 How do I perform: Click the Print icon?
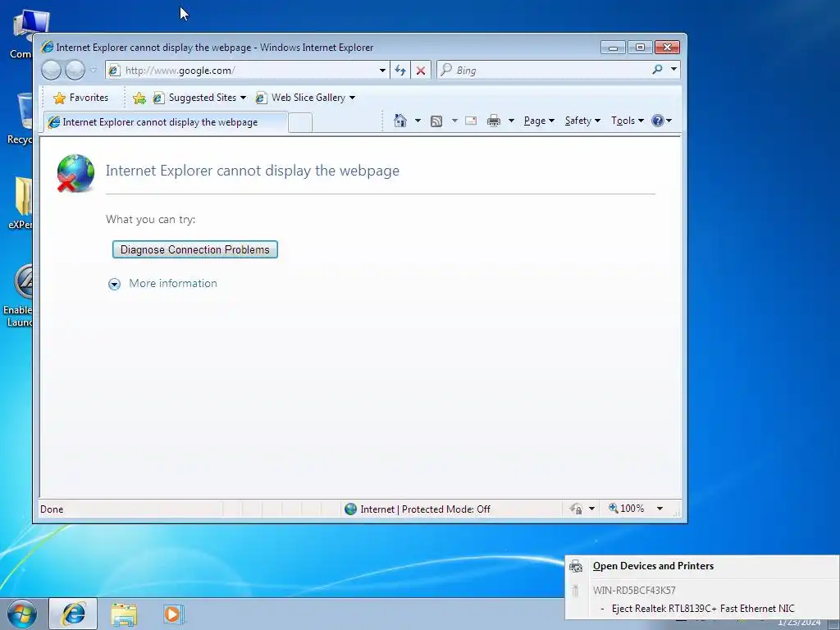tap(493, 121)
